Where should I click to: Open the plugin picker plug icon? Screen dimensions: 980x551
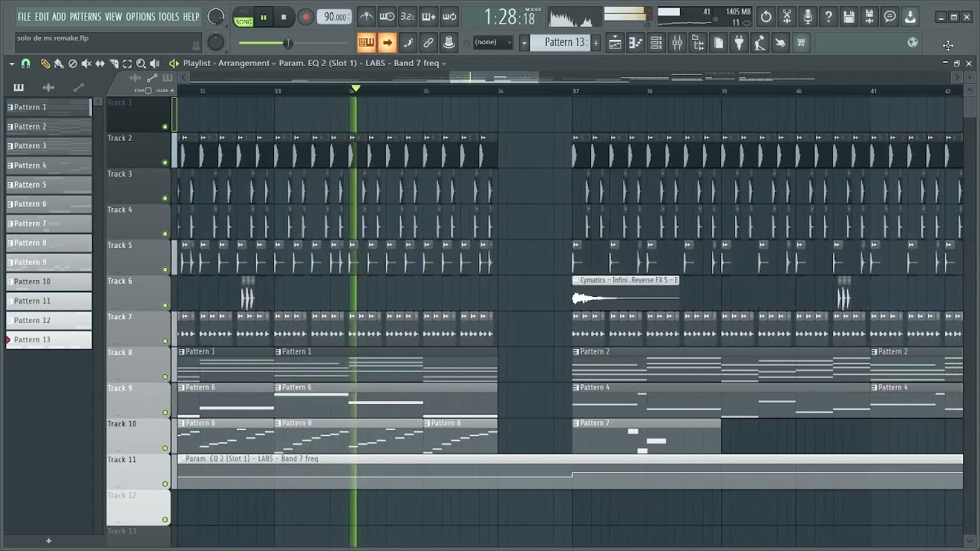[x=739, y=43]
